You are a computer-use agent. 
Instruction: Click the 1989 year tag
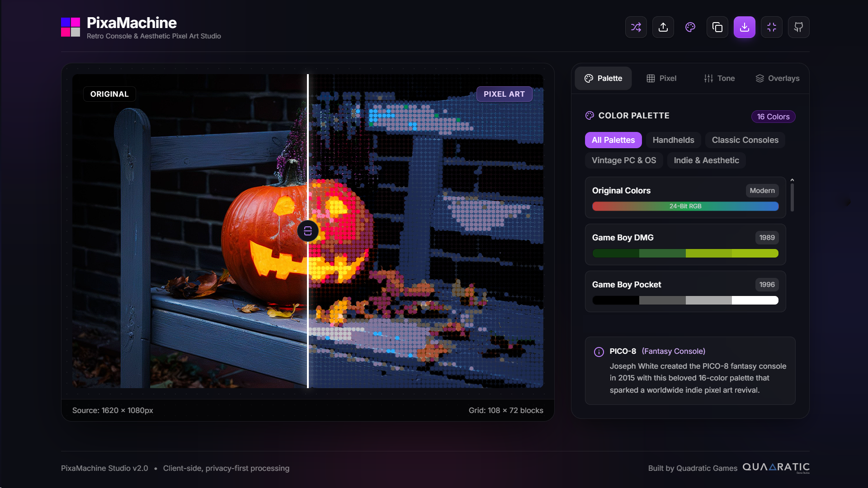click(x=767, y=238)
